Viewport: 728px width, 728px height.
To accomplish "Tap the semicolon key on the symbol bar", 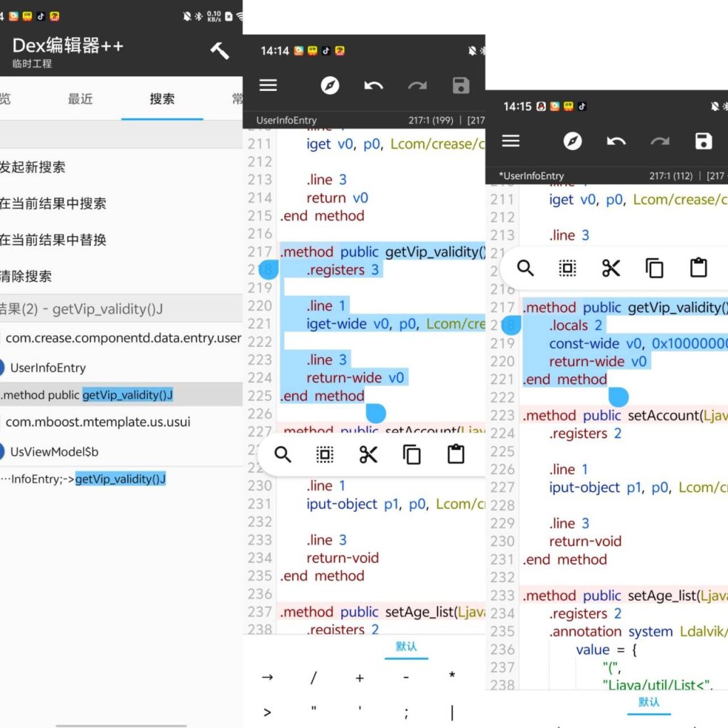I will pos(406,712).
